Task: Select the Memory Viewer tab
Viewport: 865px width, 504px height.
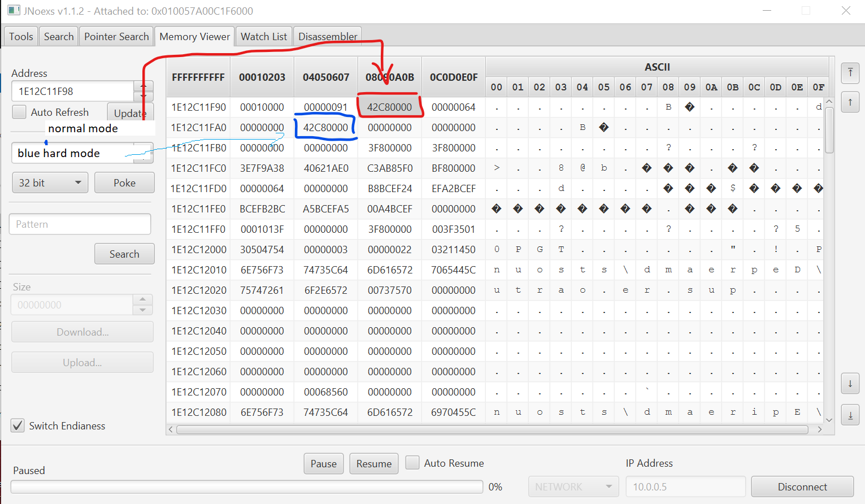Action: tap(194, 36)
